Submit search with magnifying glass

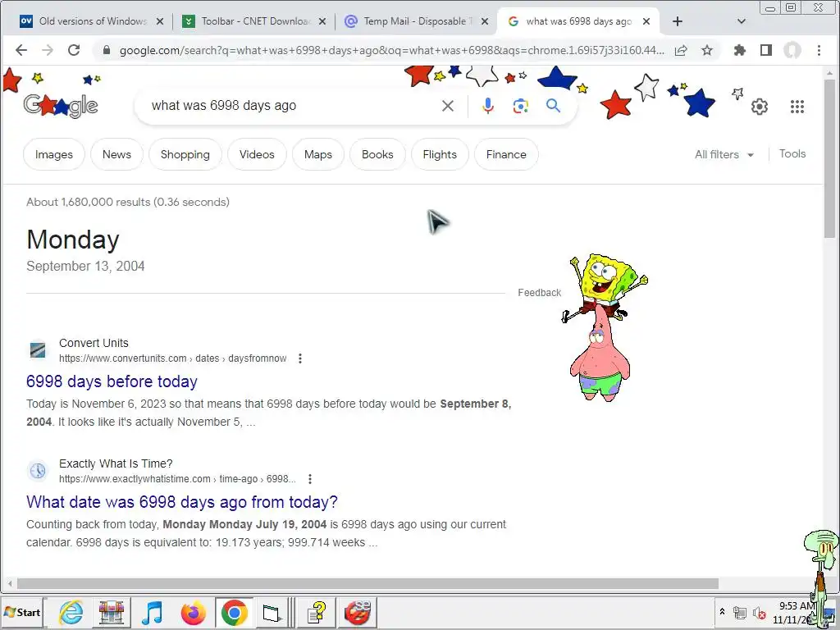coord(554,106)
